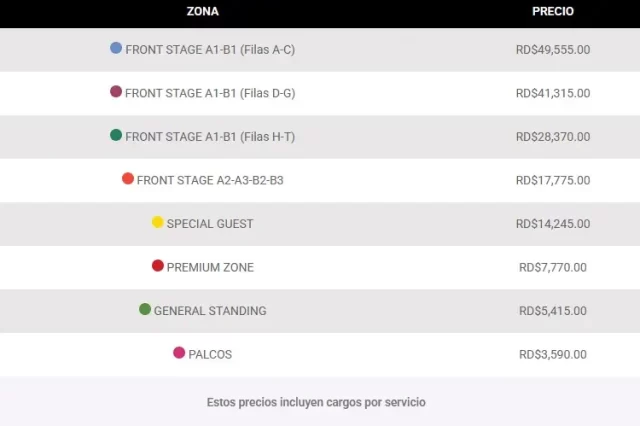The width and height of the screenshot is (640, 426).
Task: Select the SPECIAL GUEST zone label
Action: tap(210, 224)
